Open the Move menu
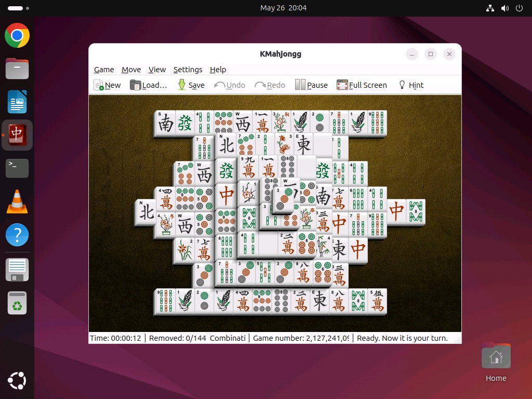The width and height of the screenshot is (532, 399). point(131,70)
